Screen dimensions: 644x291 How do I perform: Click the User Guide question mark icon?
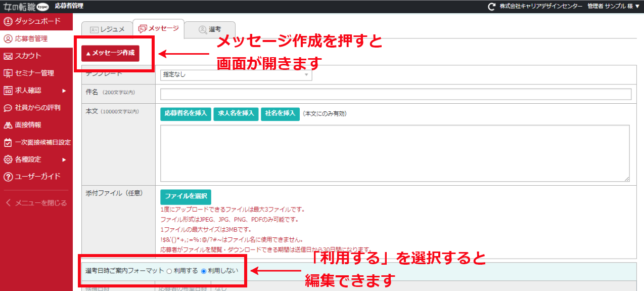(8, 177)
